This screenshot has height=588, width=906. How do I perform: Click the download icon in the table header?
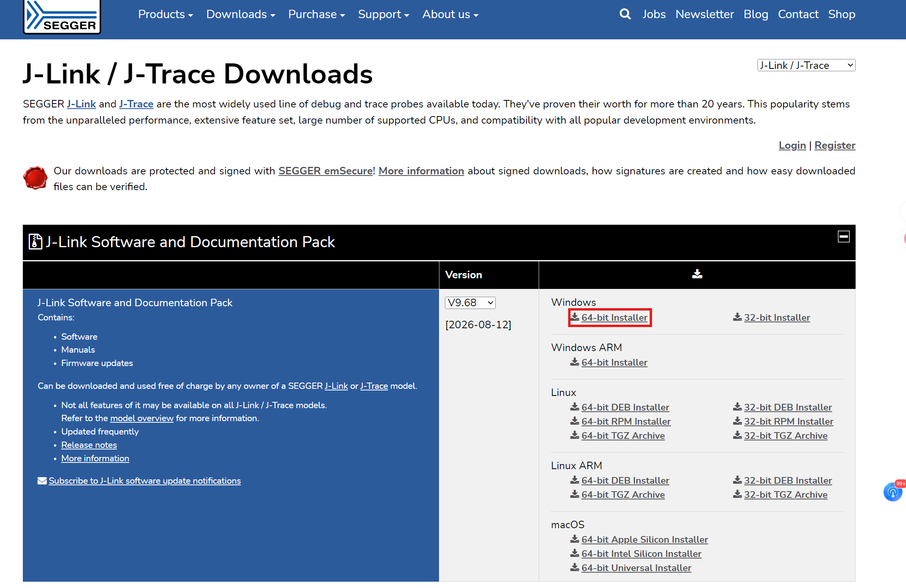(x=697, y=274)
